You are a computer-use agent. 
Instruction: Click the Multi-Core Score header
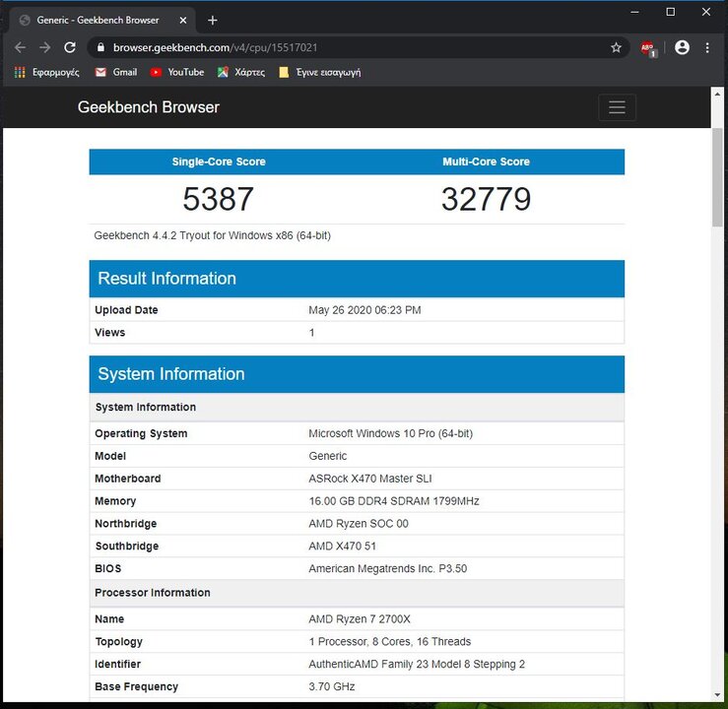click(486, 161)
